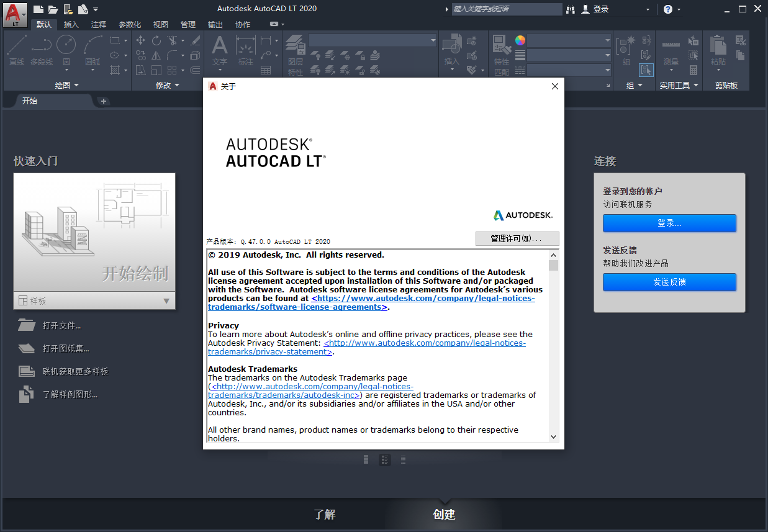Click the 登录 sign-in button
The width and height of the screenshot is (768, 532).
coord(669,223)
